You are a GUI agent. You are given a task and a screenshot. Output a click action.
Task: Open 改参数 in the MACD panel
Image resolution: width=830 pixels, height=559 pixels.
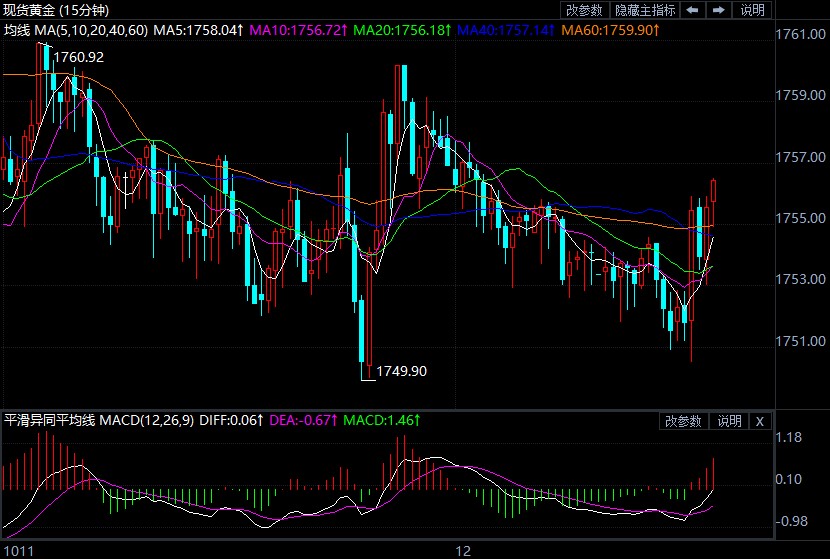[683, 421]
